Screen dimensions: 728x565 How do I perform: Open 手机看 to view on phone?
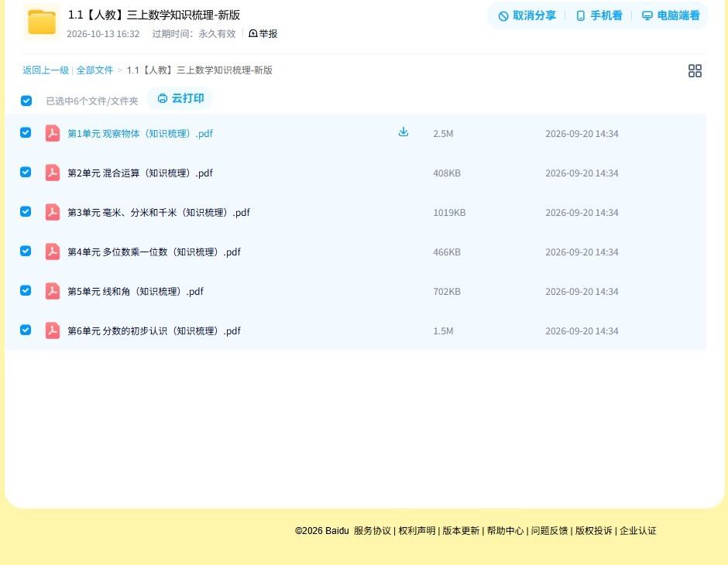(599, 15)
